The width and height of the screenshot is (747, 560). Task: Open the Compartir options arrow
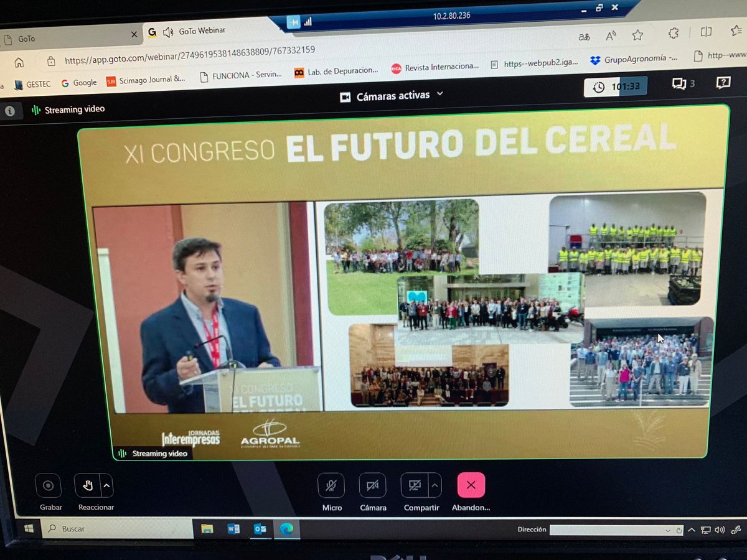[x=435, y=485]
